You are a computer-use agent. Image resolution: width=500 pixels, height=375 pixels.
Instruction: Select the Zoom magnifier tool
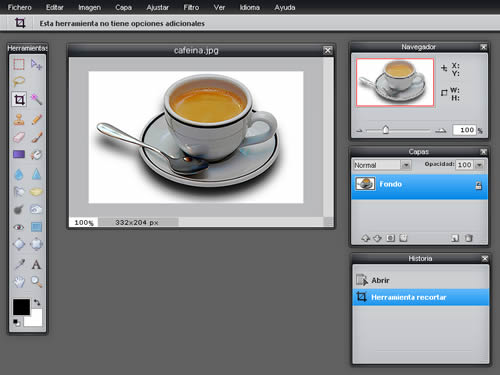click(36, 282)
